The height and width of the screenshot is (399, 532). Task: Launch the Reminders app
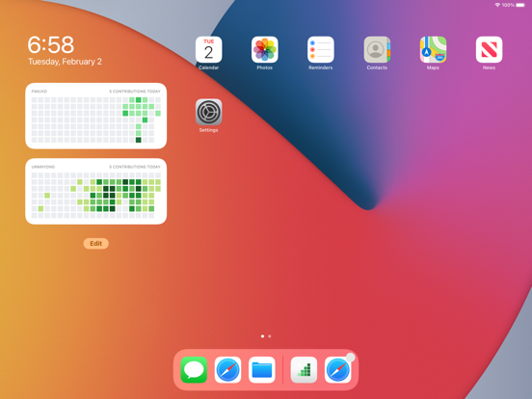pos(321,49)
